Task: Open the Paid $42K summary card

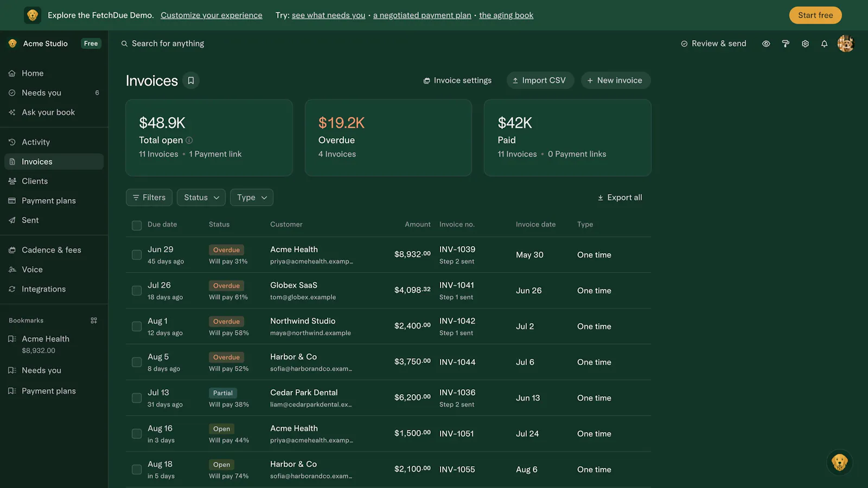Action: [567, 138]
